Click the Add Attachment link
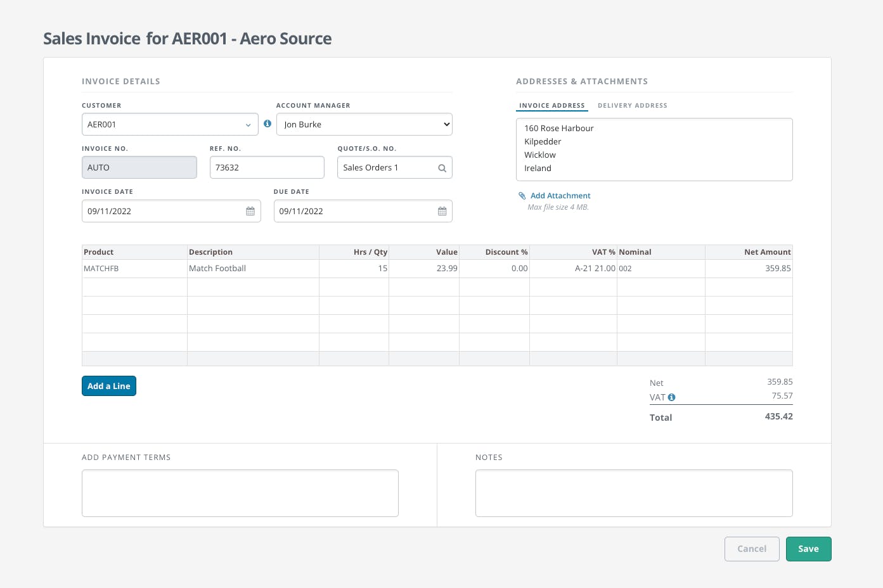Image resolution: width=883 pixels, height=588 pixels. (x=560, y=196)
